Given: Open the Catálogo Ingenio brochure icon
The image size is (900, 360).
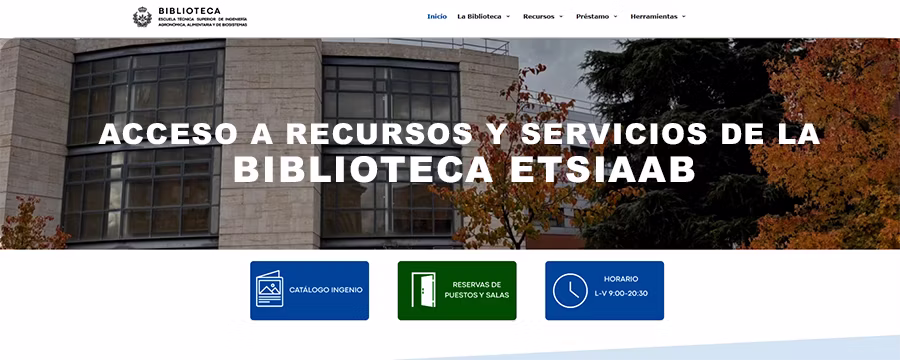Looking at the screenshot, I should [x=269, y=289].
